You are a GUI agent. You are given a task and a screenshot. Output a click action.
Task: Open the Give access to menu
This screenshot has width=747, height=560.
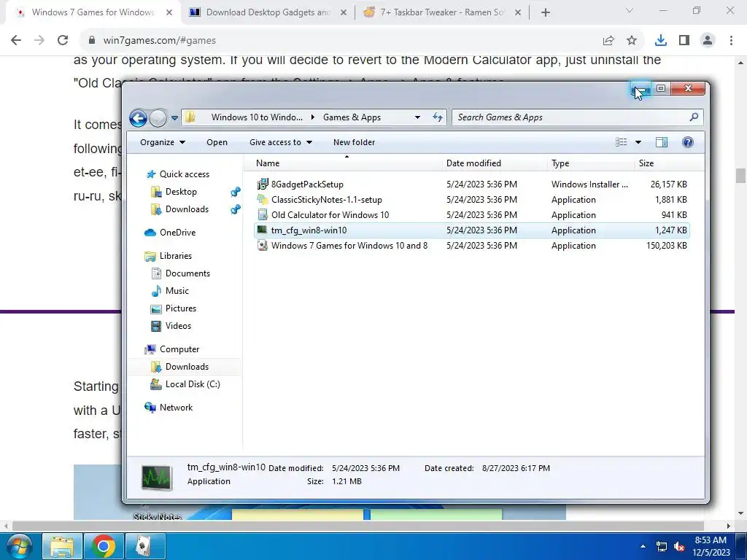point(281,142)
